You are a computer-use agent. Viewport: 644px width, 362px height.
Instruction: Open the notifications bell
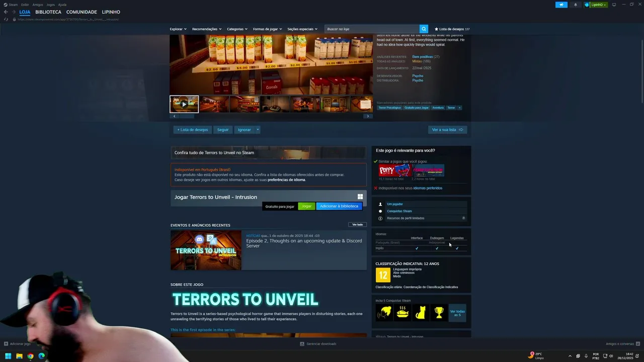point(576,5)
